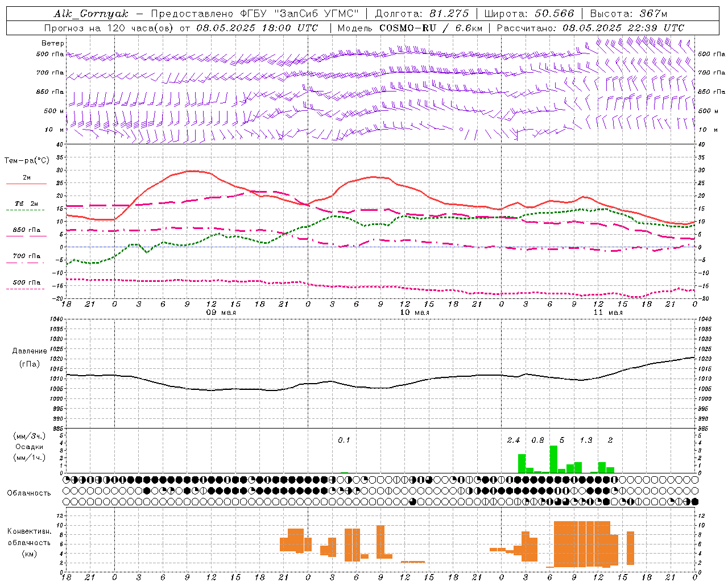Viewport: 728px width, 582px height.
Task: Click the Конвективн. convective cloud label
Action: (29, 531)
